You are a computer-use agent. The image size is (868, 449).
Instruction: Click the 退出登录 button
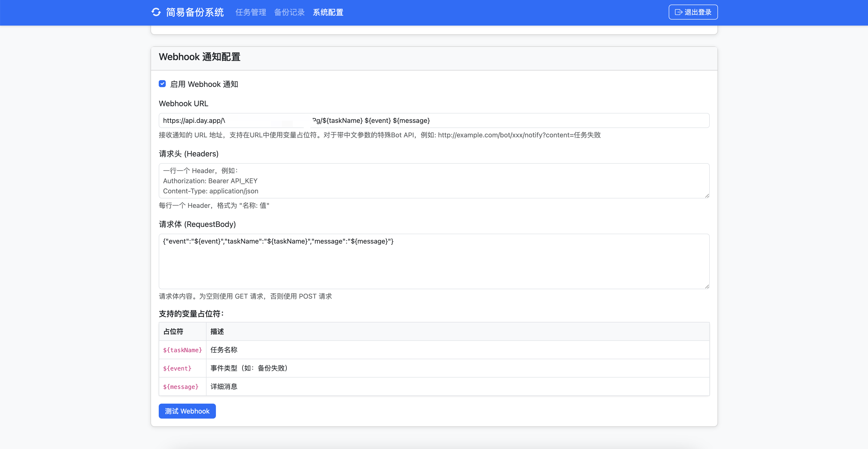[x=693, y=12]
